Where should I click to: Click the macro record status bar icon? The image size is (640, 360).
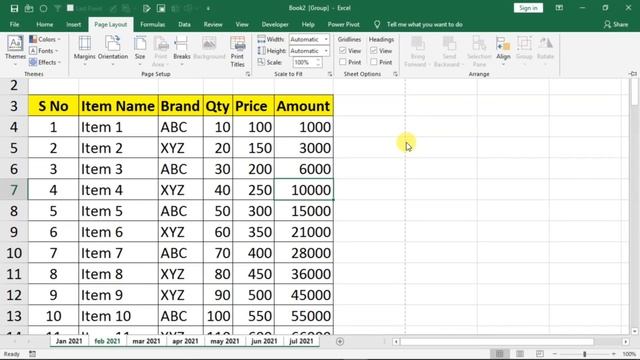coord(32,354)
